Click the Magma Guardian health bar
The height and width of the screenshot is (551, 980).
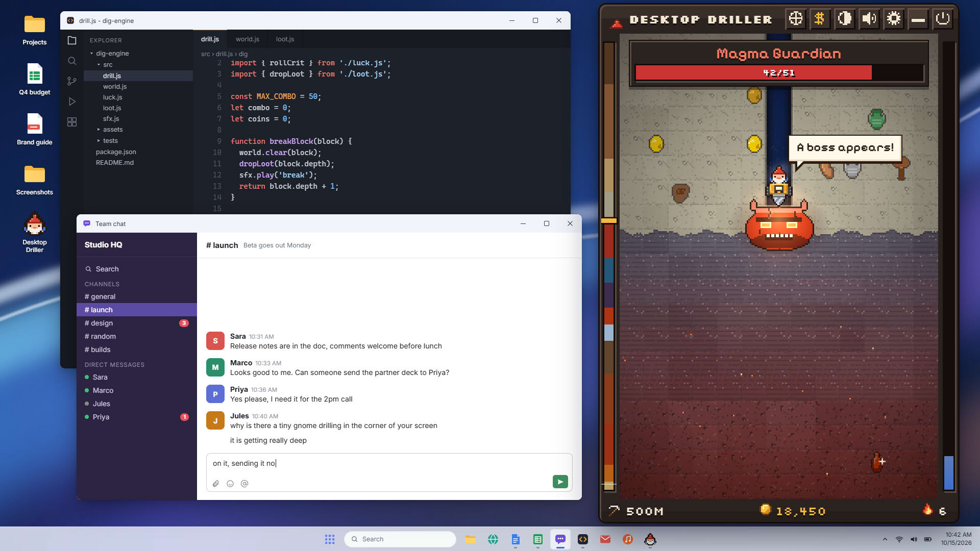(x=779, y=73)
